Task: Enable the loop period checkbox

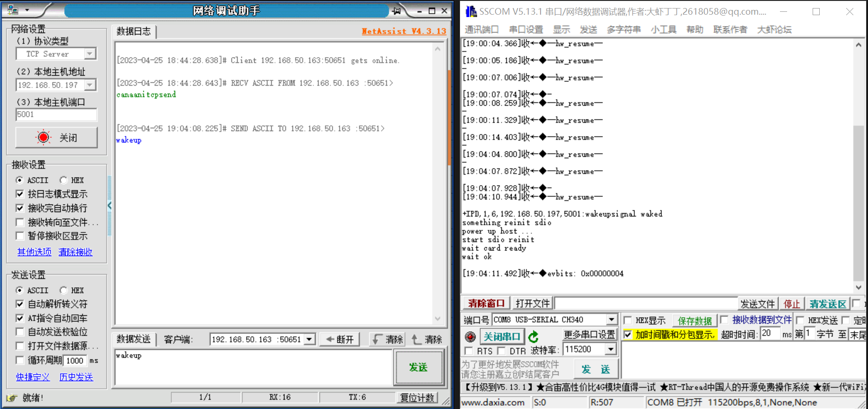Action: tap(20, 360)
